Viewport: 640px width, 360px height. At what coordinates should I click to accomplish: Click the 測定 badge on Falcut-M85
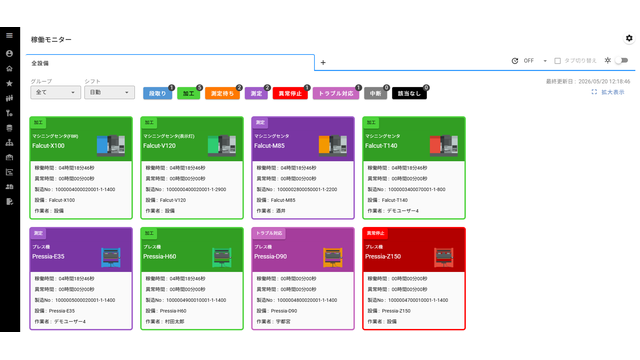[260, 122]
